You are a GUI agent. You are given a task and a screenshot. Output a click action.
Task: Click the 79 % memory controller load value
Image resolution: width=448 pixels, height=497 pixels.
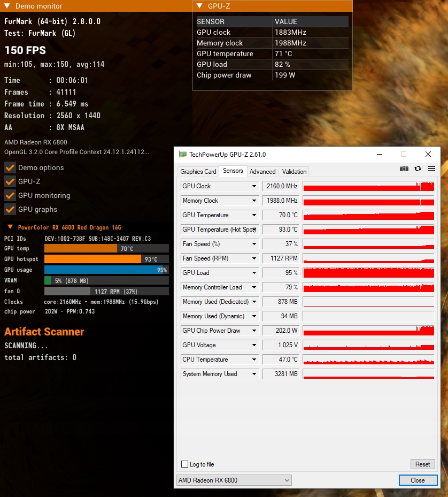(x=281, y=287)
